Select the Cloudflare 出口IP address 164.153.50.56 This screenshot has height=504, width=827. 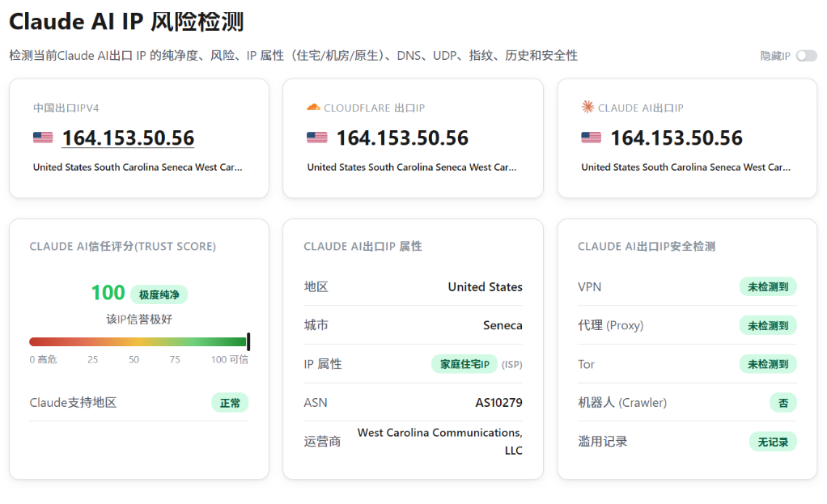point(402,138)
